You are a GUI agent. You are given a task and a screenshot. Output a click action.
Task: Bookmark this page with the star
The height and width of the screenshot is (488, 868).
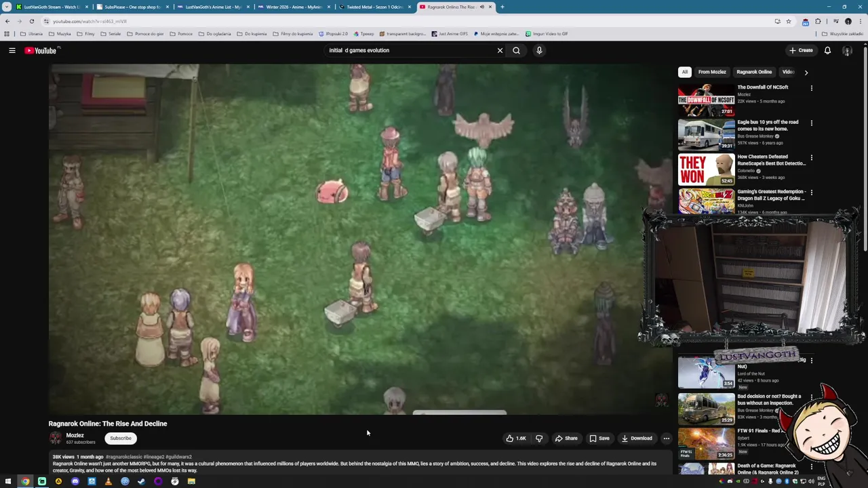[789, 21]
